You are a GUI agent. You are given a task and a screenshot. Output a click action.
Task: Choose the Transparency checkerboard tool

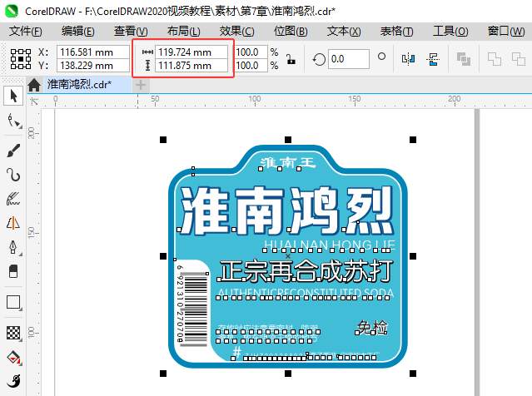click(x=13, y=333)
